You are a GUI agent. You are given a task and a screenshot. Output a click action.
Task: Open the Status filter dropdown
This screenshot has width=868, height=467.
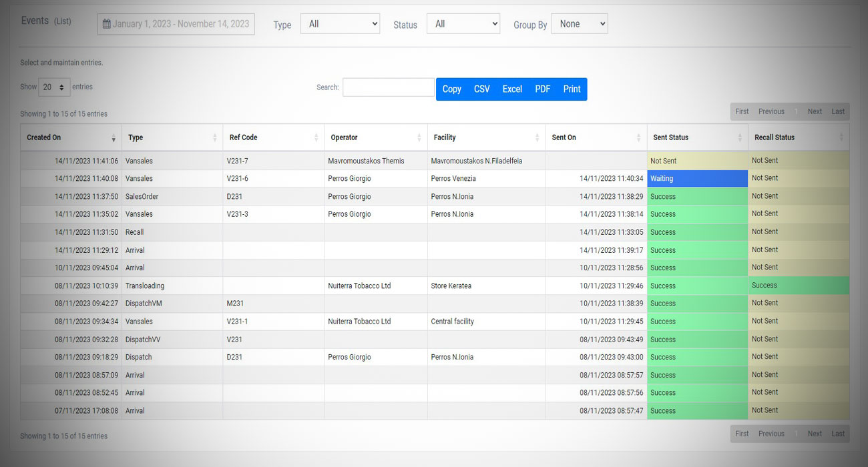pyautogui.click(x=463, y=24)
